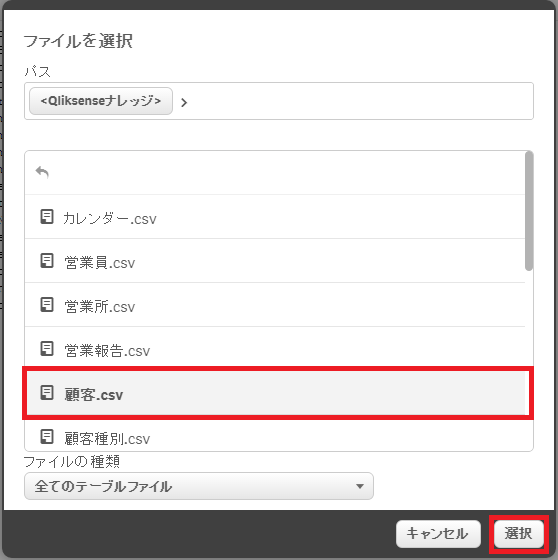Viewport: 558px width, 560px height.
Task: Click the back arrow icon in file list
Action: pyautogui.click(x=42, y=172)
